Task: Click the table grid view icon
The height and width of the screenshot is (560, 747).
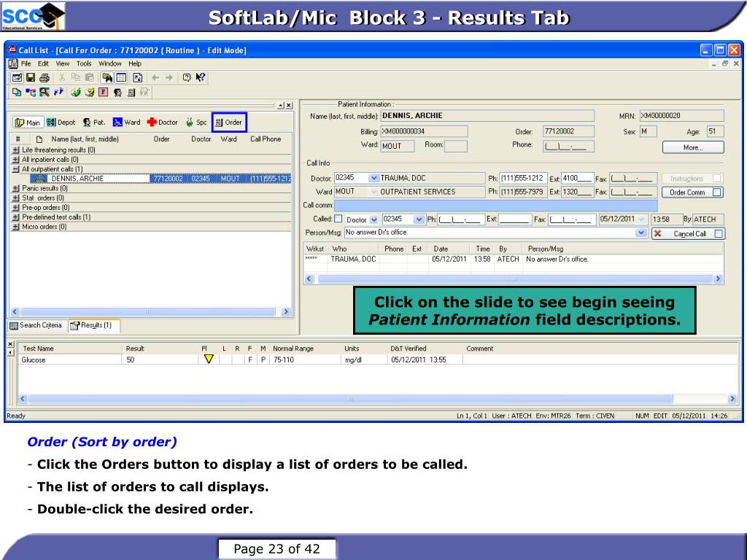Action: pyautogui.click(x=121, y=77)
